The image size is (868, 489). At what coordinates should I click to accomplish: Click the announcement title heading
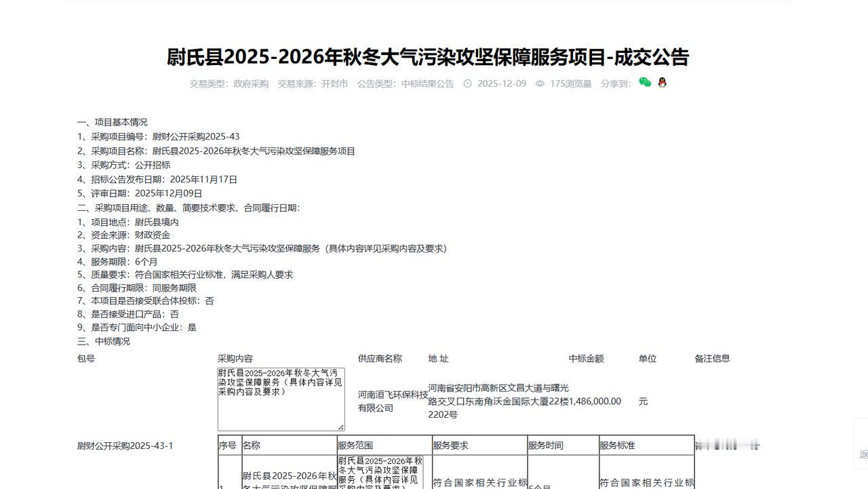pos(428,58)
